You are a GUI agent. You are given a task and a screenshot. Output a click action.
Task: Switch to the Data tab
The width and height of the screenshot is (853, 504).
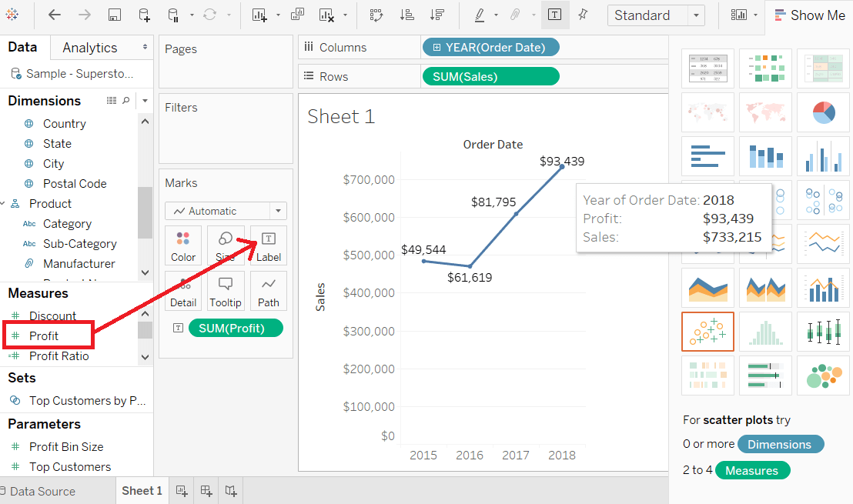point(23,47)
